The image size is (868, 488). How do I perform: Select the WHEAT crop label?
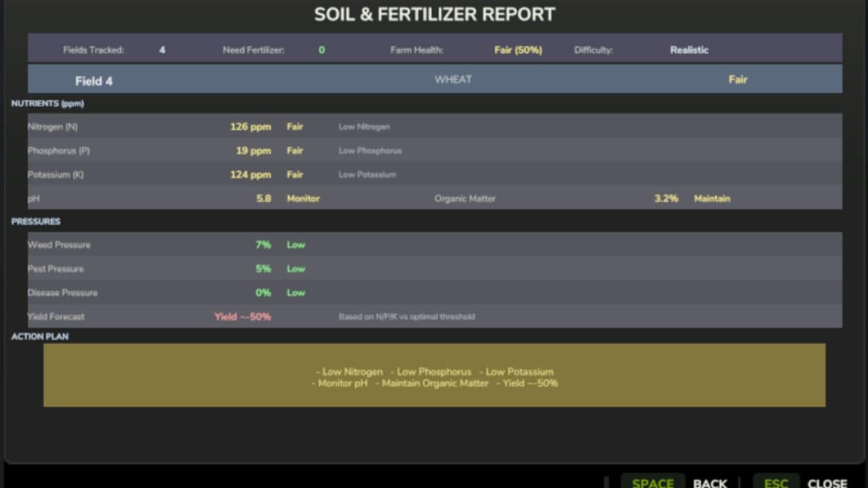(452, 79)
